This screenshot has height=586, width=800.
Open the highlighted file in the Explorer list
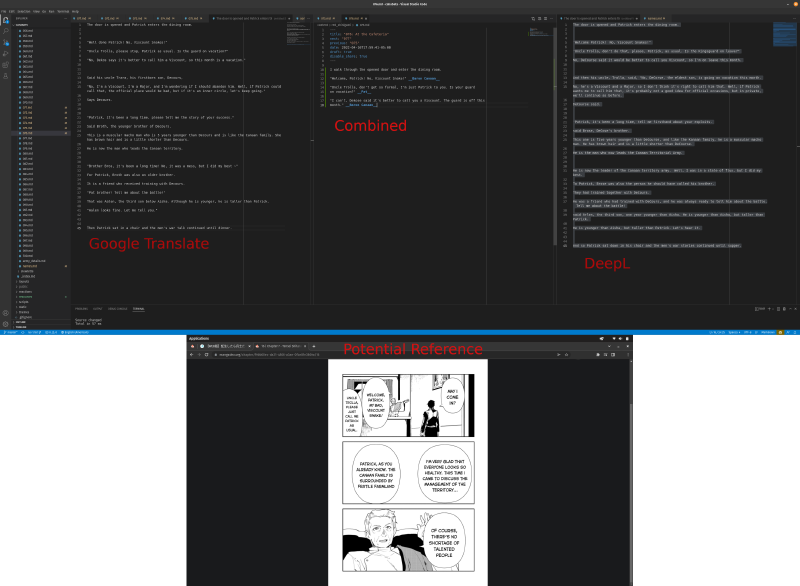(41, 133)
